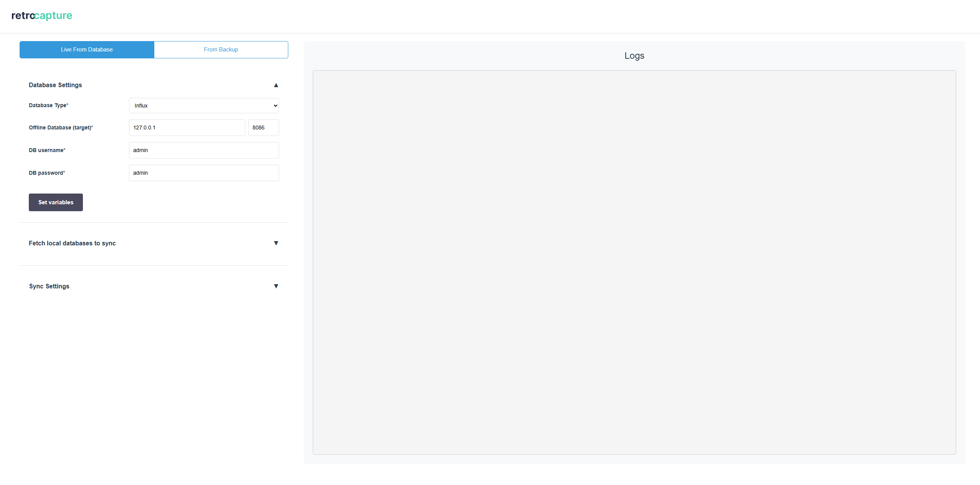Click the Database Settings section title
The height and width of the screenshot is (485, 980).
point(55,85)
